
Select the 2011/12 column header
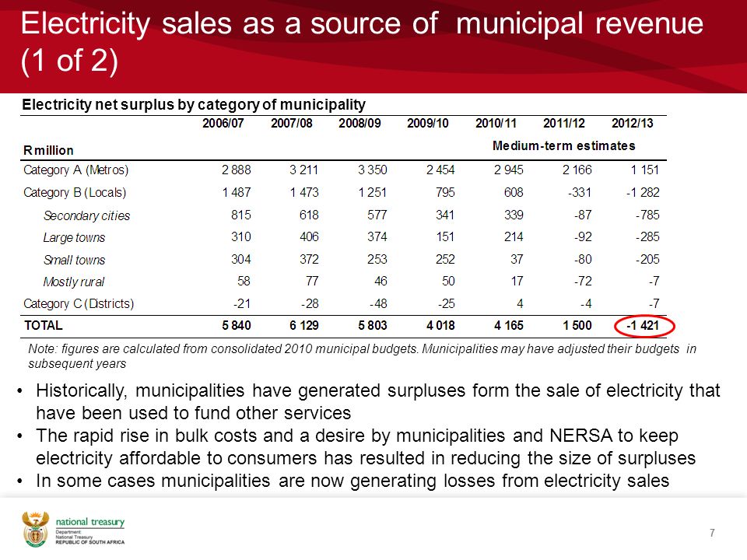point(564,124)
